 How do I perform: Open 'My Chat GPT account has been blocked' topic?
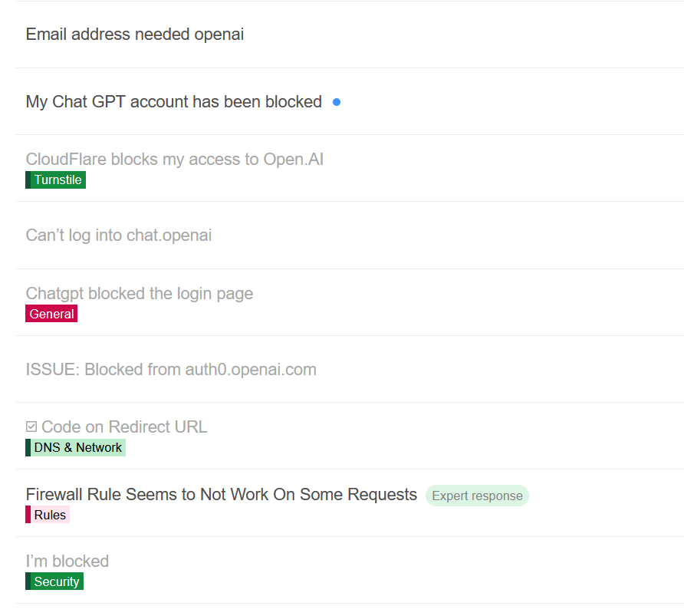tap(173, 102)
